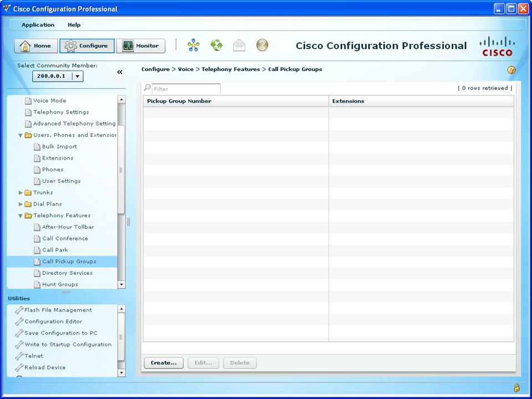Collapse the Telephony Features folder arrow
Screen dimensions: 532x399
21,216
